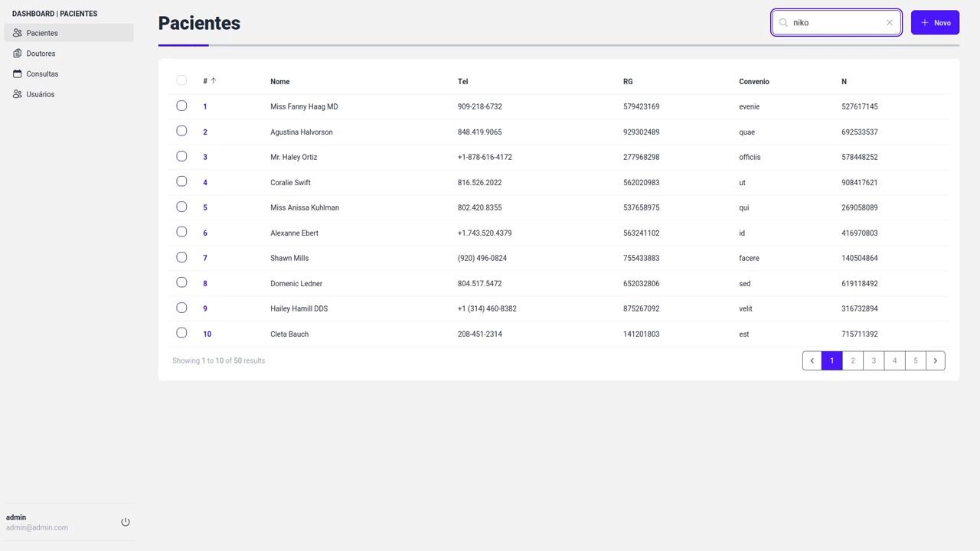The height and width of the screenshot is (551, 980).
Task: Open patient ID 10 link
Action: coord(207,334)
